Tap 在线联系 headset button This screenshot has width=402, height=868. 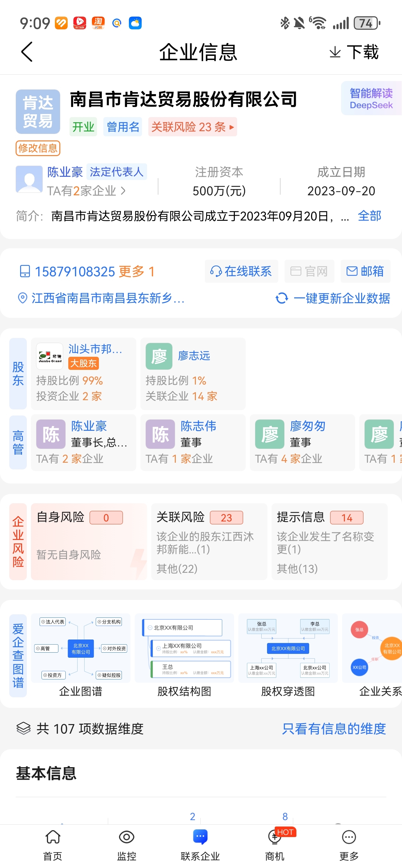[x=241, y=271]
